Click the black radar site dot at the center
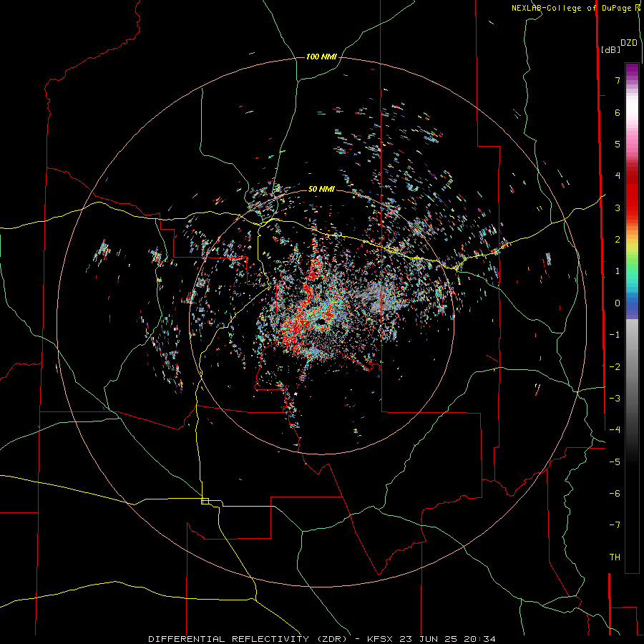The image size is (644, 644). (x=321, y=321)
